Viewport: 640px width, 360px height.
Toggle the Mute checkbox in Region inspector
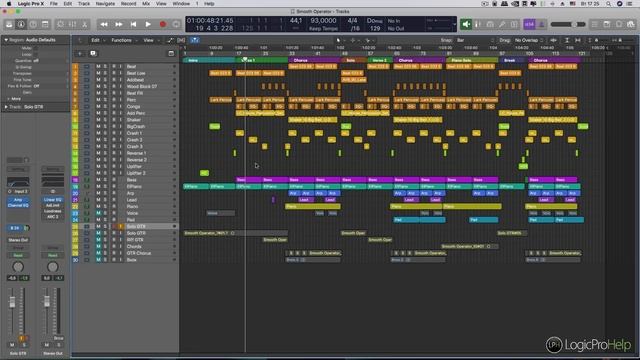[x=36, y=48]
